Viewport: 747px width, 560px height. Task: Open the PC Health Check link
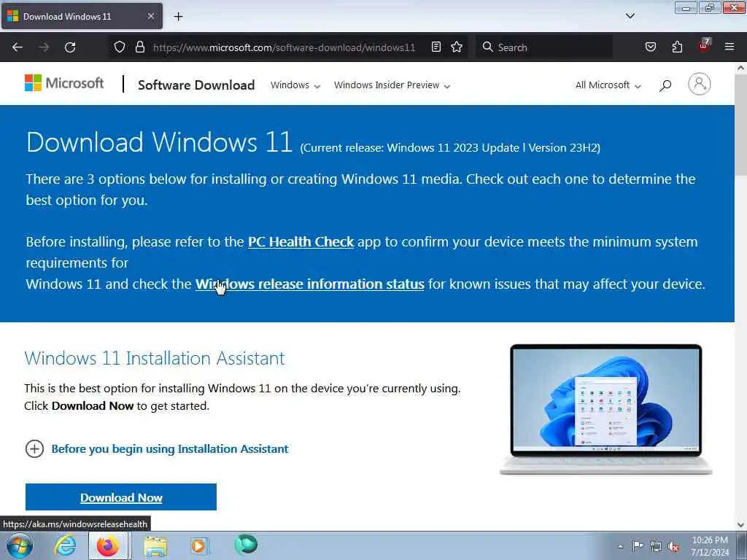pos(301,242)
